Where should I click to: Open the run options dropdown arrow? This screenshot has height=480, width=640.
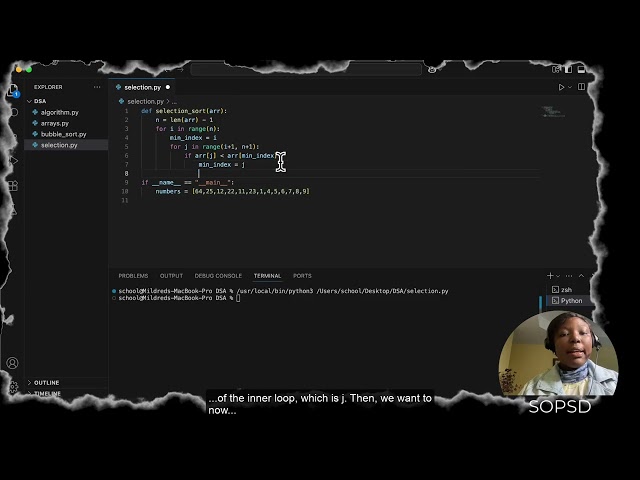click(x=570, y=87)
